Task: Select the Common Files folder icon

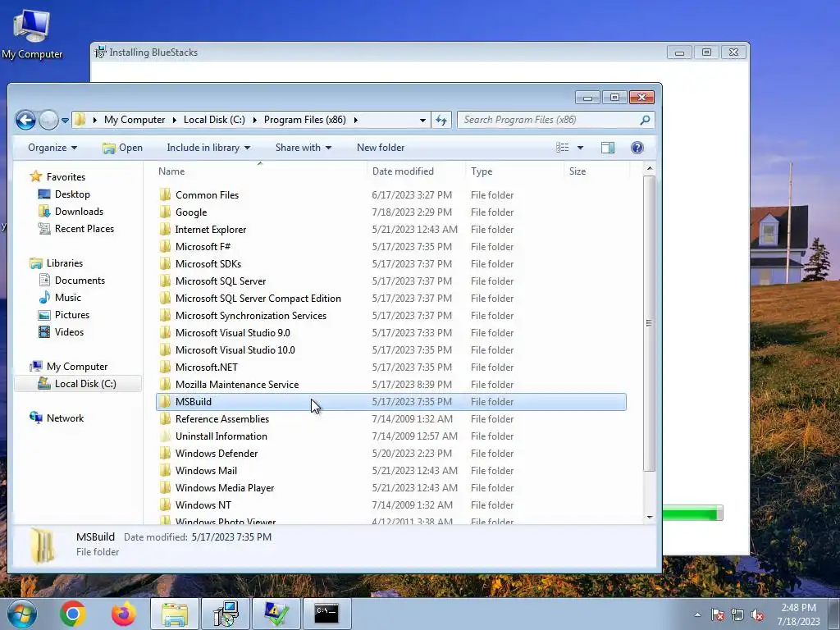Action: (x=166, y=194)
